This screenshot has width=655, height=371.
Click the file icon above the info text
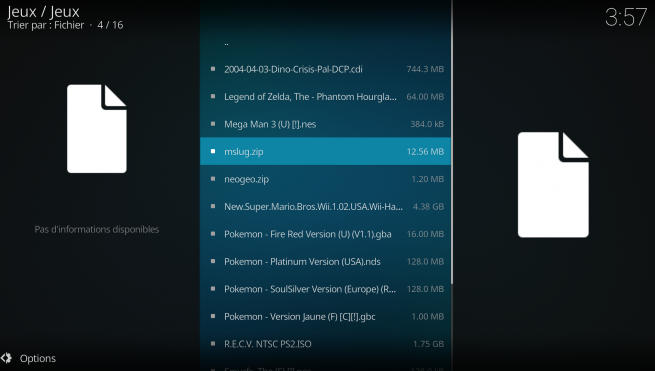97,129
